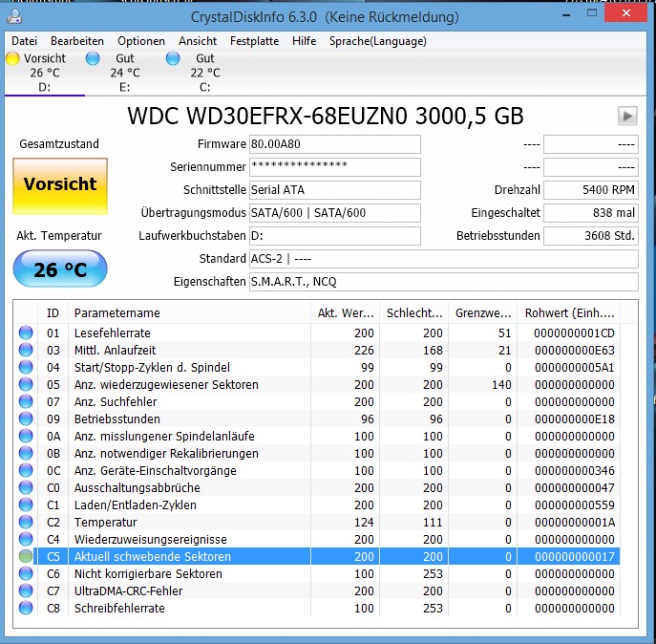Viewport: 656px width, 644px height.
Task: Select the Lesefehlerrate row name
Action: tap(112, 333)
